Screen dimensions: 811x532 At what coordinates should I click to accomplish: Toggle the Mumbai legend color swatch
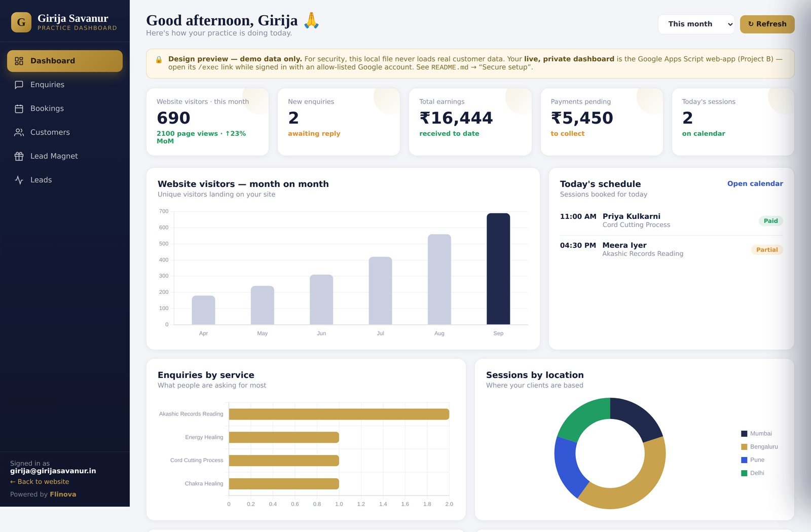click(744, 434)
